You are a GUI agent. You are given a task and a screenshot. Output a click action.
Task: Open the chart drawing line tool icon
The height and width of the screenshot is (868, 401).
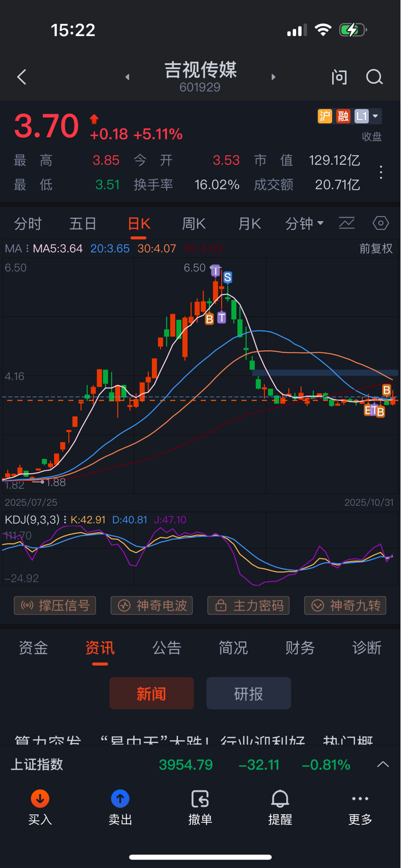click(x=347, y=223)
